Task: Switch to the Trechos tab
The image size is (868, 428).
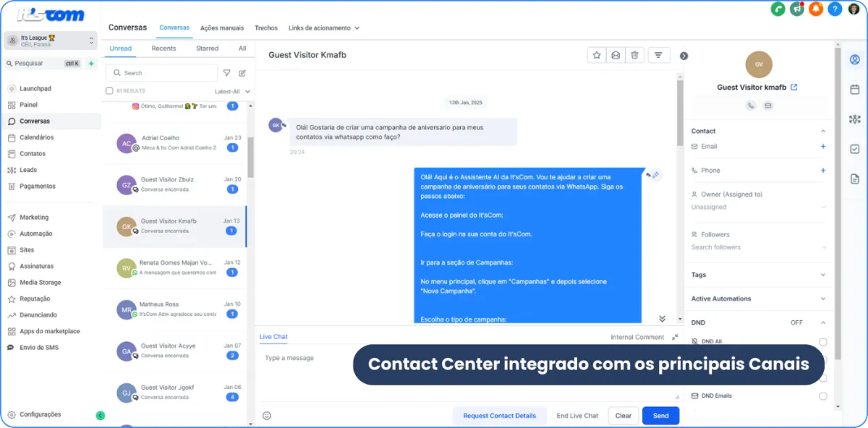Action: [x=266, y=28]
